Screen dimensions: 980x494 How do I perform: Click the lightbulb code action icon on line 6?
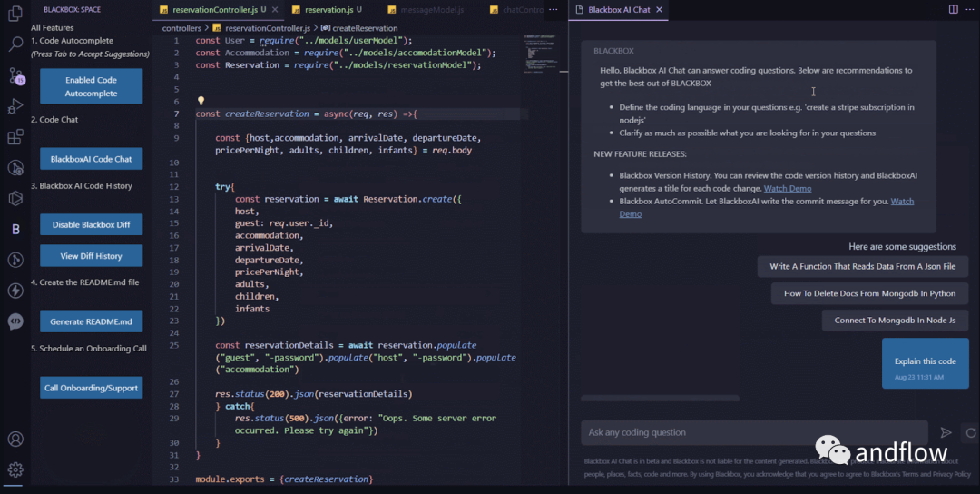click(x=201, y=101)
